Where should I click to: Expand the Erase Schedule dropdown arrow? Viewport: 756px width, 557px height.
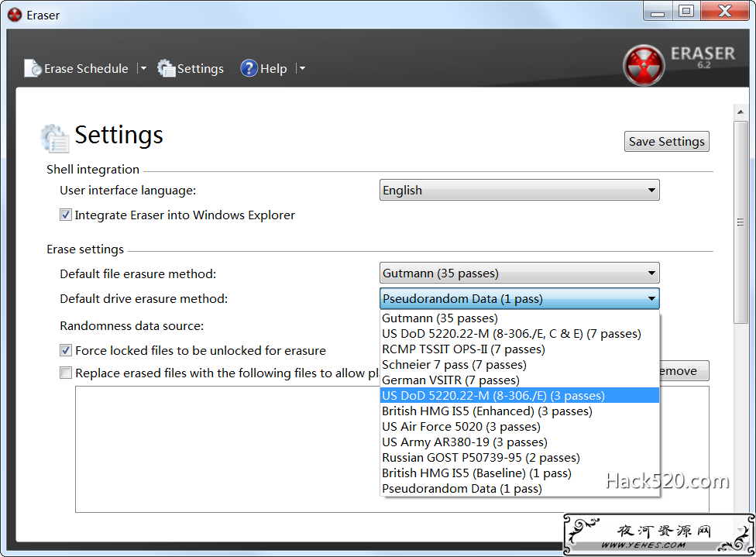coord(143,68)
